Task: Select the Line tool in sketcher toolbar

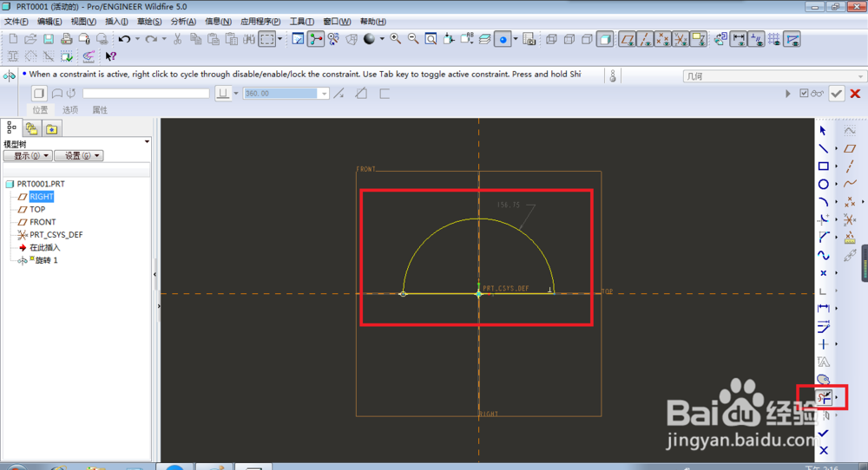Action: pos(823,148)
